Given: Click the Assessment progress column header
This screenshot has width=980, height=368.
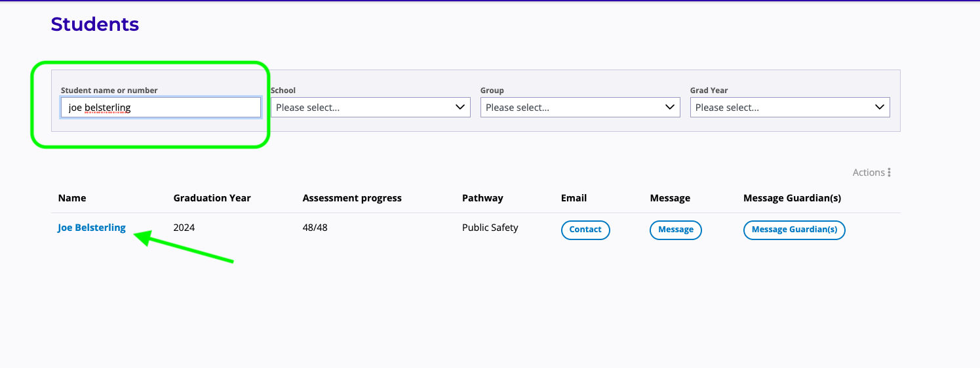Looking at the screenshot, I should coord(352,198).
